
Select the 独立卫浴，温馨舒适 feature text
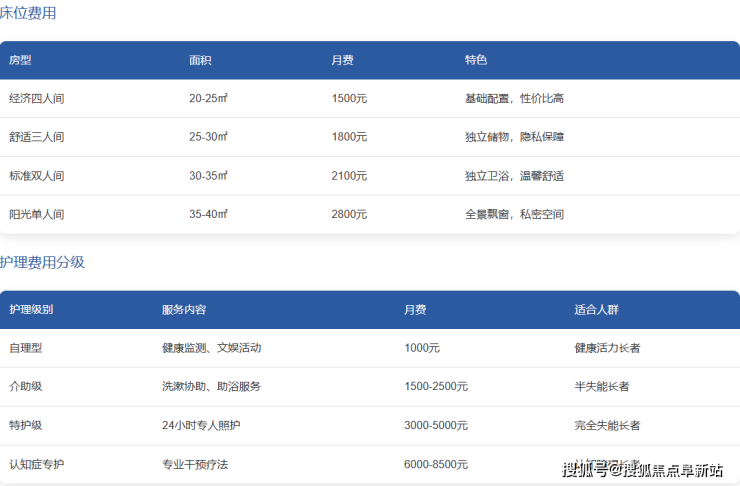(514, 176)
